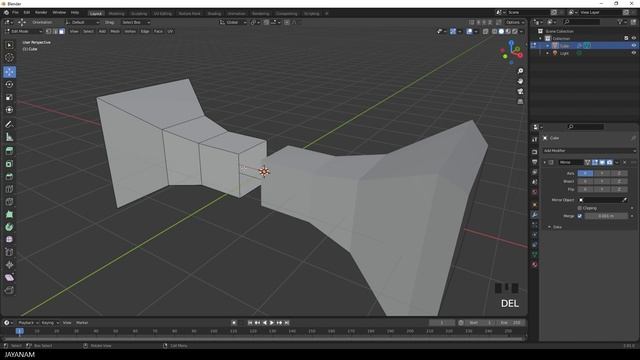Image resolution: width=640 pixels, height=360 pixels.
Task: Switch to vertex select mode
Action: [49, 31]
